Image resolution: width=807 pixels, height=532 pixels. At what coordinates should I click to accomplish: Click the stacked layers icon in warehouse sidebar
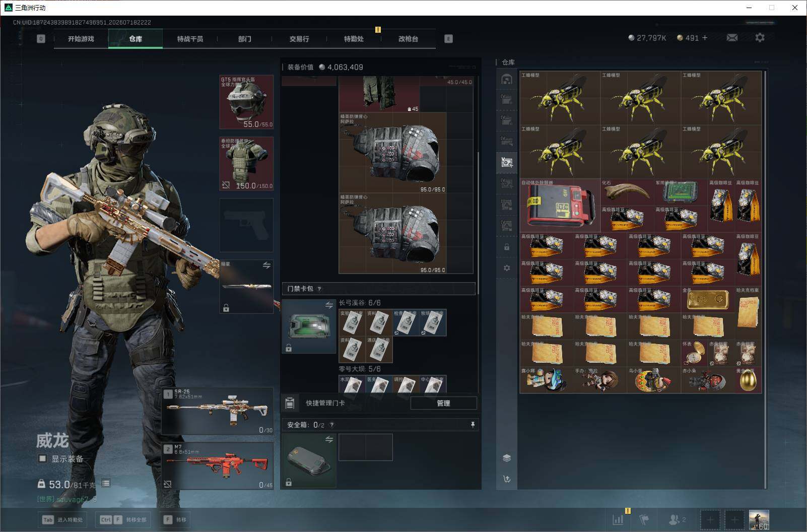click(x=507, y=458)
